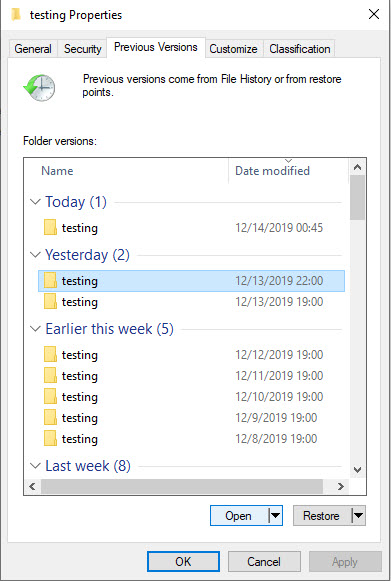Collapse the Today (1) group
Viewport: 391px width, 581px height.
pyautogui.click(x=35, y=202)
